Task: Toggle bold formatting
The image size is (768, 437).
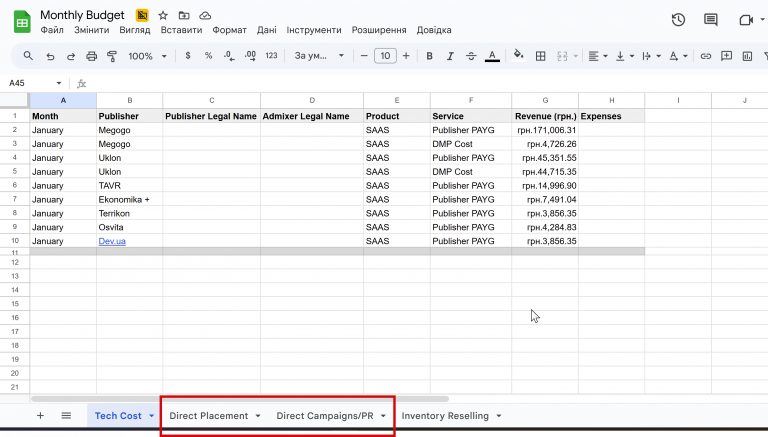Action: click(x=429, y=56)
